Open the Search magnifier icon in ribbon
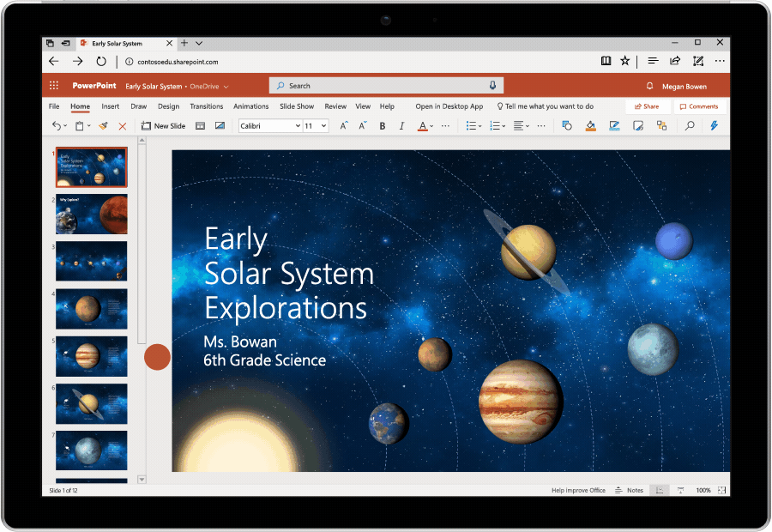The width and height of the screenshot is (772, 532). coord(688,125)
